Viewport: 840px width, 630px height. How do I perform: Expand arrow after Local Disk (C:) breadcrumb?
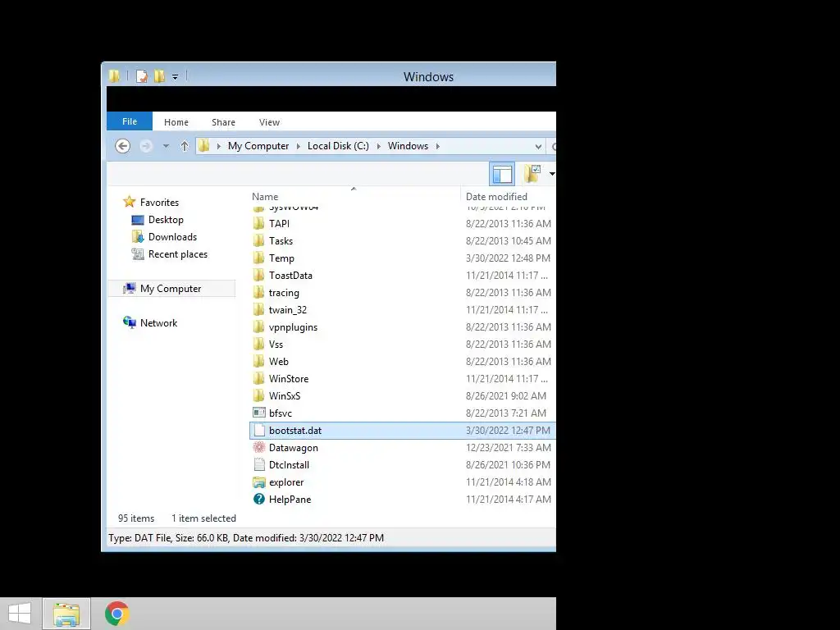click(379, 146)
